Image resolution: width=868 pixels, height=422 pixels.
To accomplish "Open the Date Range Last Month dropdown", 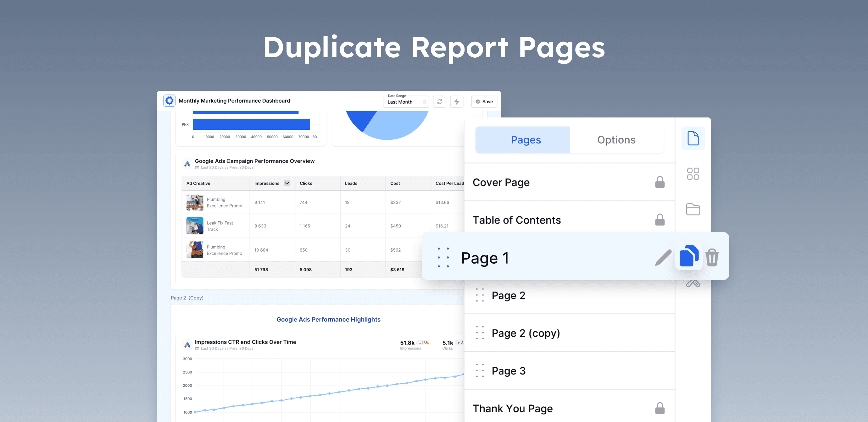I will 406,101.
